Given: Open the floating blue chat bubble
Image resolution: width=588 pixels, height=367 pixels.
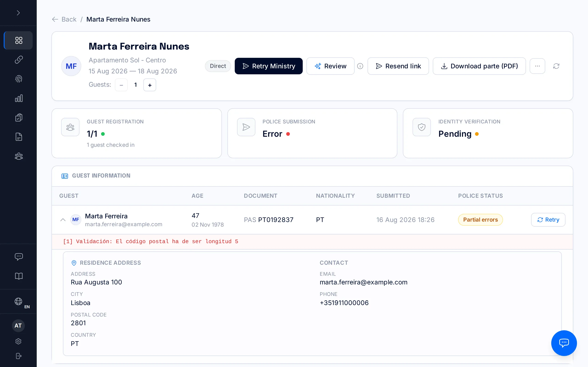Looking at the screenshot, I should 564,343.
